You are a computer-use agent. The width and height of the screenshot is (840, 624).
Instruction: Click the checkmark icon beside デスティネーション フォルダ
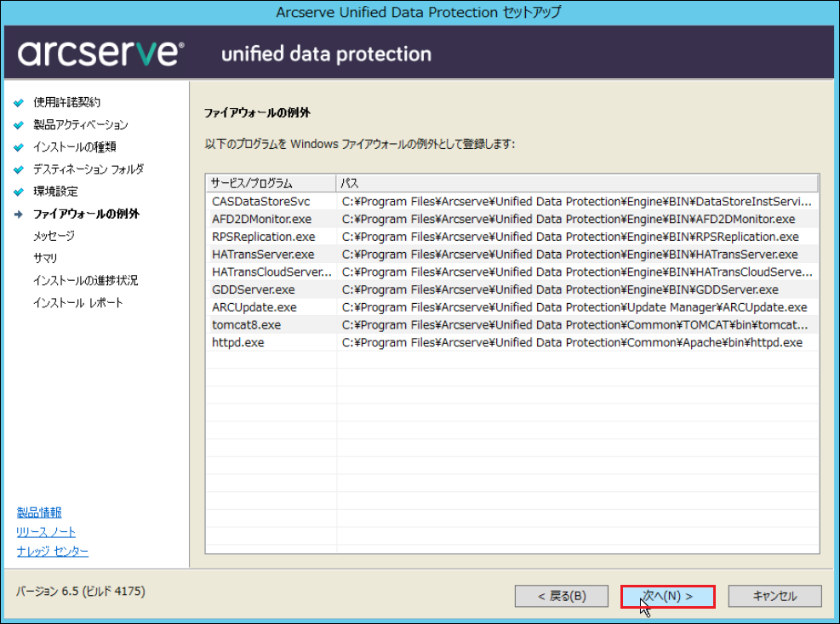pos(19,169)
